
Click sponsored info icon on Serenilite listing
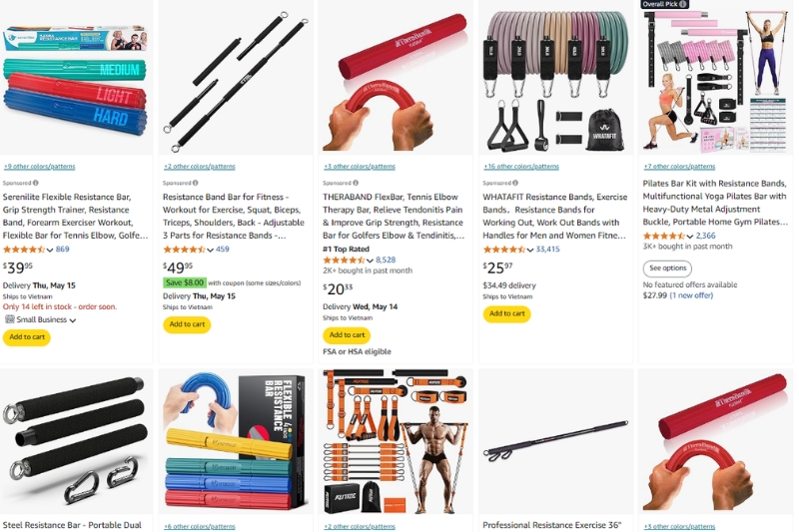(36, 183)
